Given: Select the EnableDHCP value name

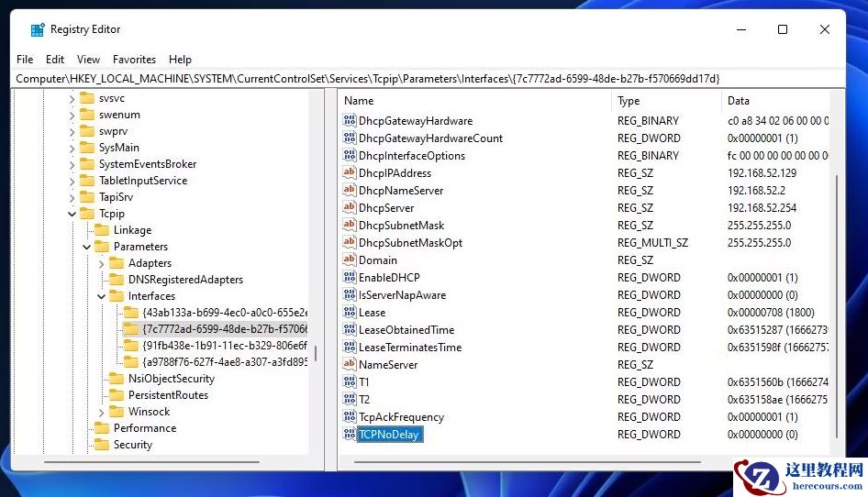Looking at the screenshot, I should (389, 277).
